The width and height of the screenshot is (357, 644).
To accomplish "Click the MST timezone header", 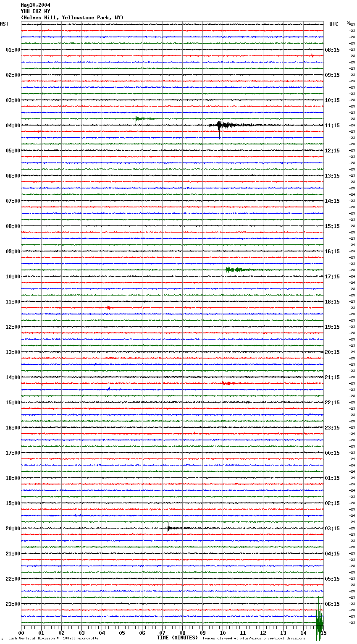I will [4, 24].
